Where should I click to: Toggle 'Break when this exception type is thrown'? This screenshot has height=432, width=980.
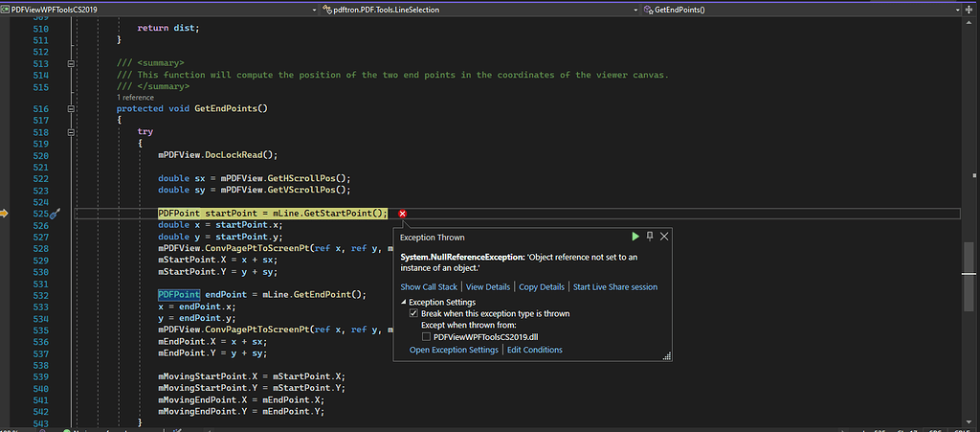(x=413, y=314)
